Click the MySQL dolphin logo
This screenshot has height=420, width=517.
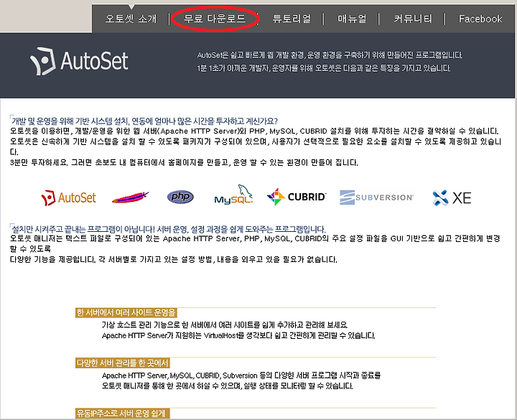coord(233,195)
